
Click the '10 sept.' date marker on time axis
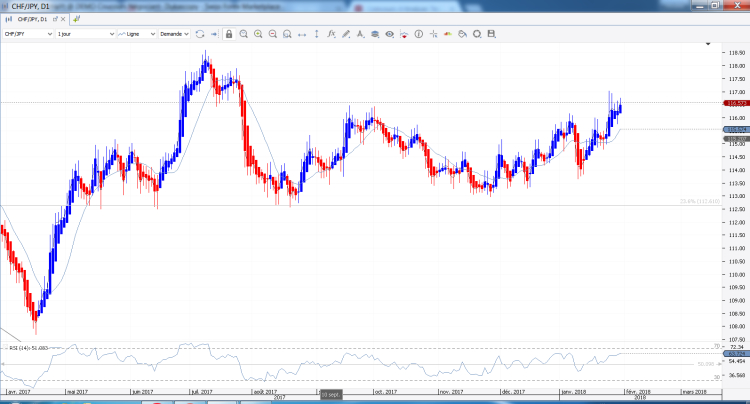pos(330,394)
